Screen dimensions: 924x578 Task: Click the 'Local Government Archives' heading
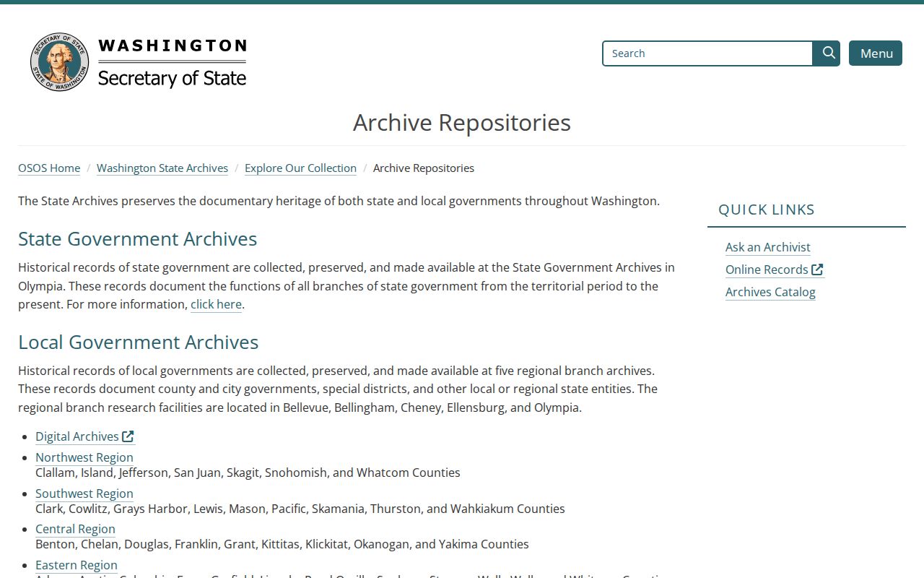coord(138,342)
